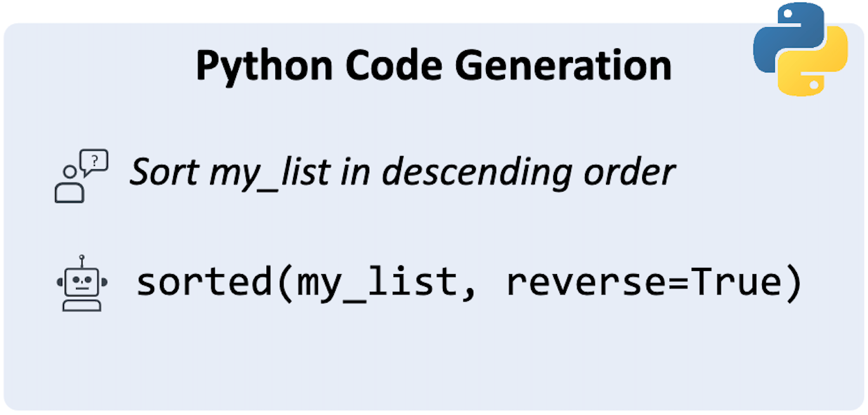This screenshot has width=868, height=415.
Task: Click the robot's antenna
Action: pos(82,261)
